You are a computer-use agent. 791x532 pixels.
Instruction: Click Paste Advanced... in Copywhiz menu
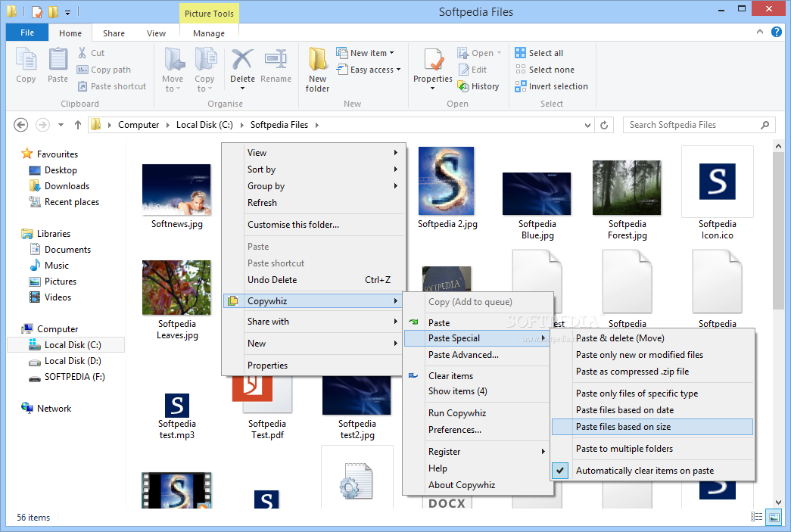point(477,355)
